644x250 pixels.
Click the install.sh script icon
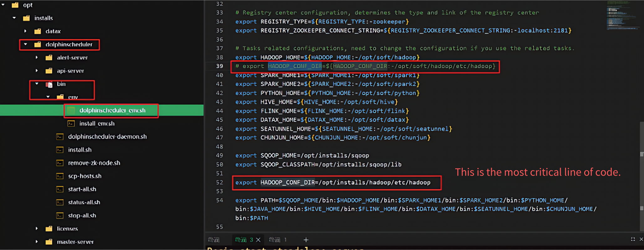[60, 150]
